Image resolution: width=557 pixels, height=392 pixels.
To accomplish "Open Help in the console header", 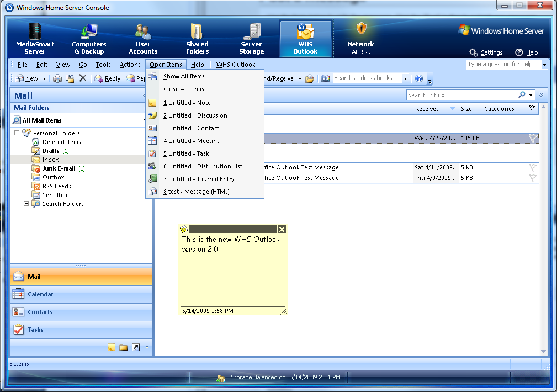I will coord(527,52).
